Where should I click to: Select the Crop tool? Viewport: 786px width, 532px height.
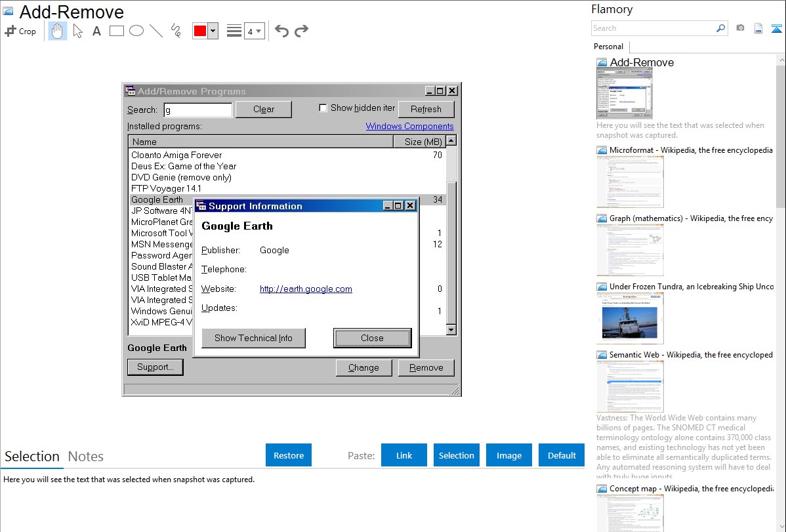point(20,31)
